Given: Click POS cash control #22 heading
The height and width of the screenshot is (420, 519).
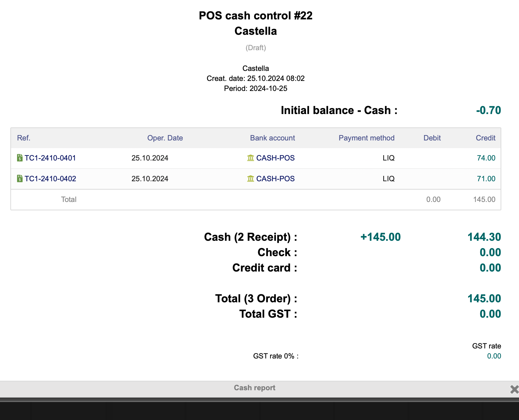Looking at the screenshot, I should [x=255, y=16].
